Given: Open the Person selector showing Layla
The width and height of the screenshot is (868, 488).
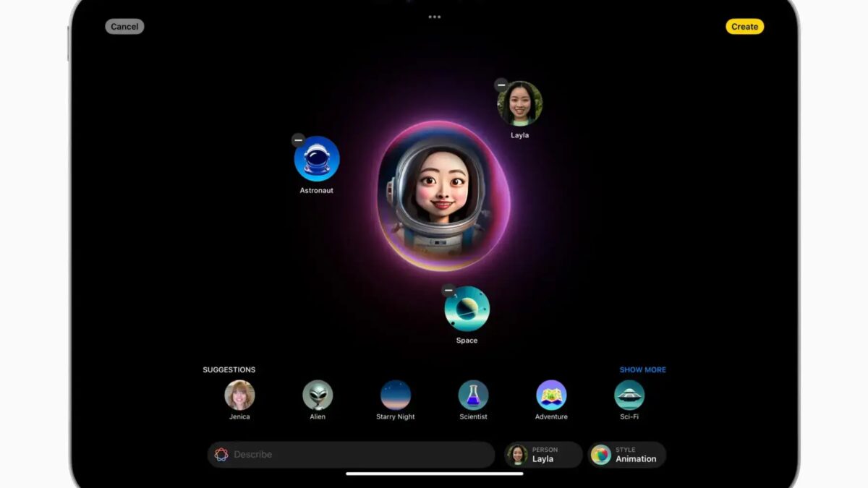Looking at the screenshot, I should click(x=543, y=454).
